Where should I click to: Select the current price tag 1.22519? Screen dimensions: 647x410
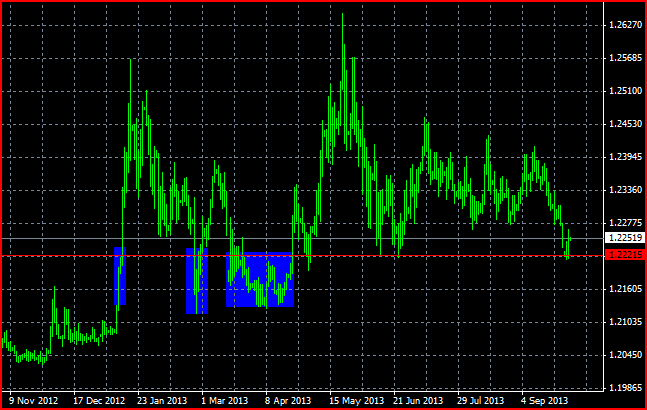[625, 238]
